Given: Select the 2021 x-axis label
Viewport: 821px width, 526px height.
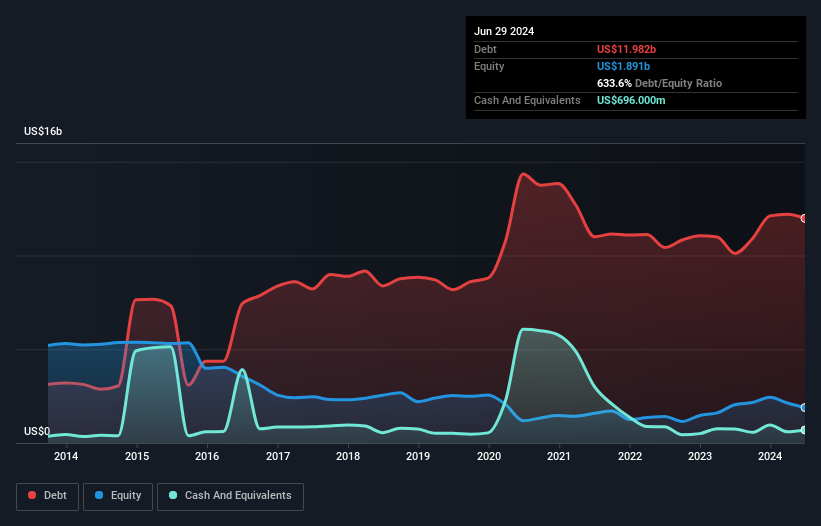Looking at the screenshot, I should (559, 456).
